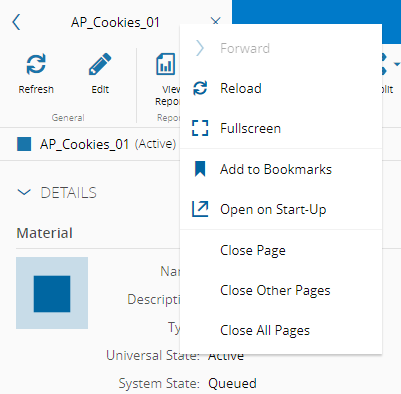The height and width of the screenshot is (394, 401).
Task: Click the DETAILS section heading
Action: 69,193
